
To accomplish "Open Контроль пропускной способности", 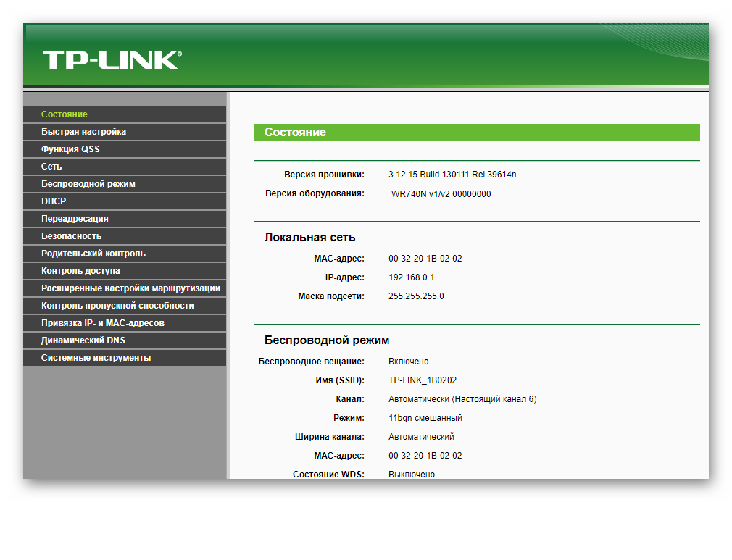I will tap(117, 306).
